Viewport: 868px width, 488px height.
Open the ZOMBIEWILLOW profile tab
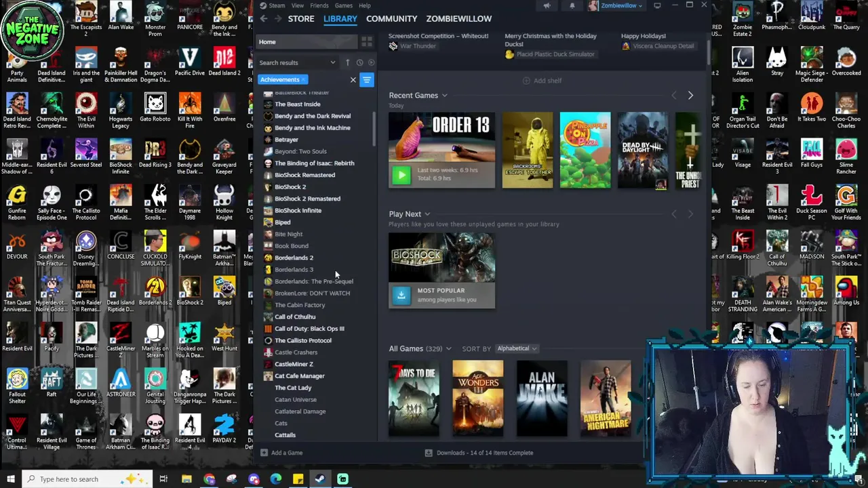point(459,19)
